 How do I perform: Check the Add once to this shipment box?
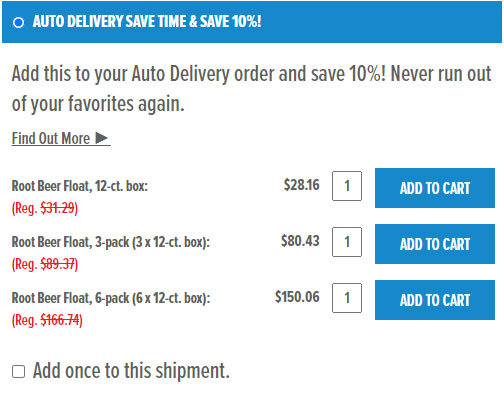point(18,371)
